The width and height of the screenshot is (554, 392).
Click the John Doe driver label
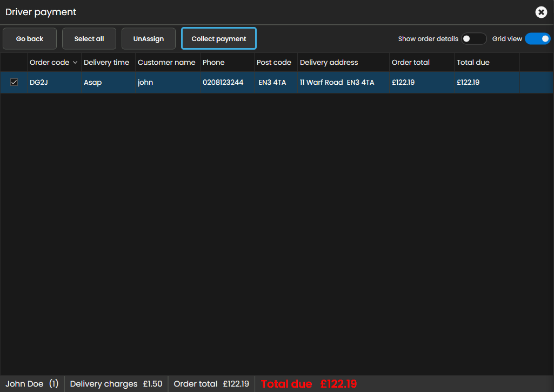(25, 384)
